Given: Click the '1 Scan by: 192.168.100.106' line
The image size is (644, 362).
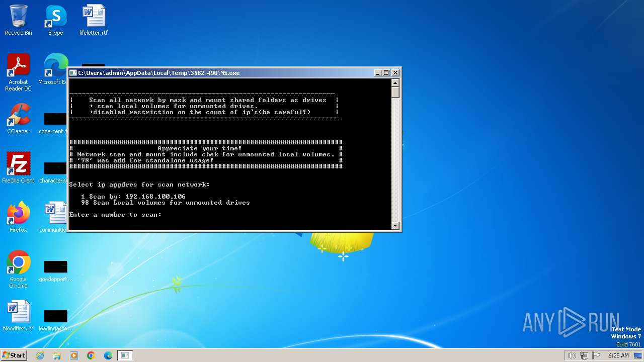Looking at the screenshot, I should pyautogui.click(x=133, y=197).
